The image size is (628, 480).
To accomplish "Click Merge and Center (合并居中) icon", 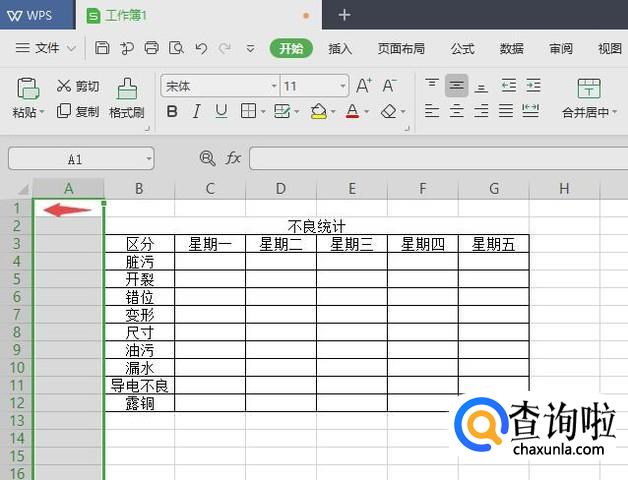I will (589, 89).
